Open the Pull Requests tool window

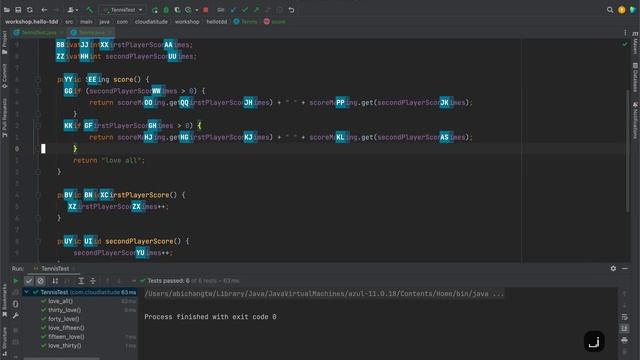[x=4, y=118]
